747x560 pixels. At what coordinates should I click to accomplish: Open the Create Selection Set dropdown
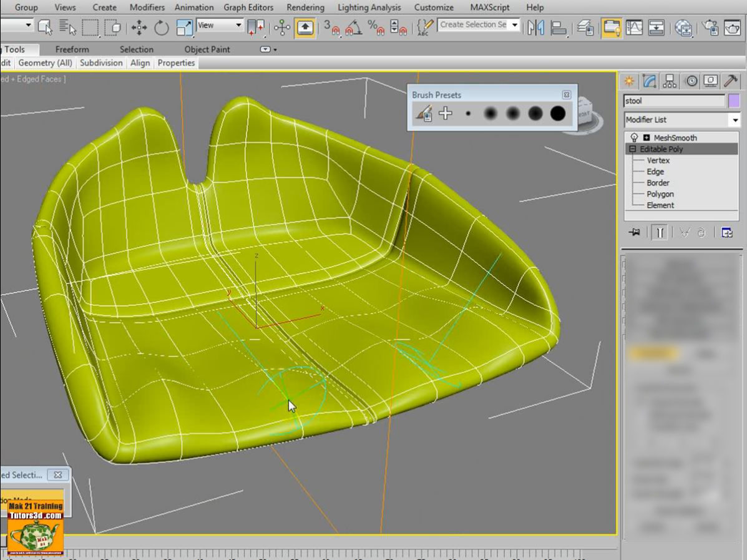[515, 25]
